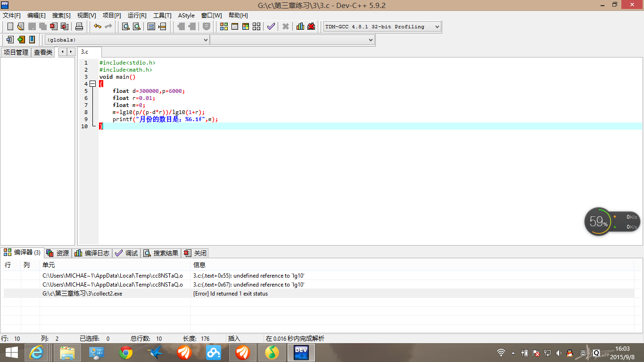Click the 关闭 tab in bottom panel
The height and width of the screenshot is (362, 644).
[x=195, y=253]
